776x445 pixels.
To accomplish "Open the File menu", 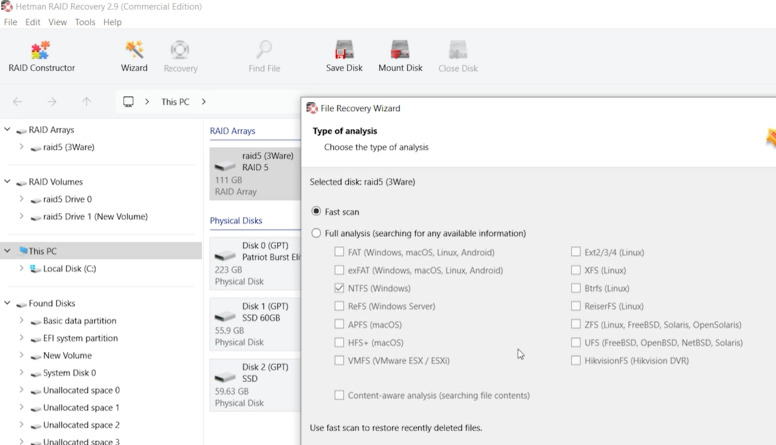I will tap(10, 22).
